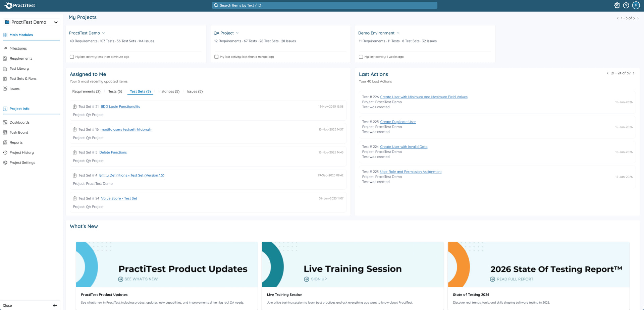Go to previous page of Last Actions
Screen dimensions: 644x310
[608, 73]
